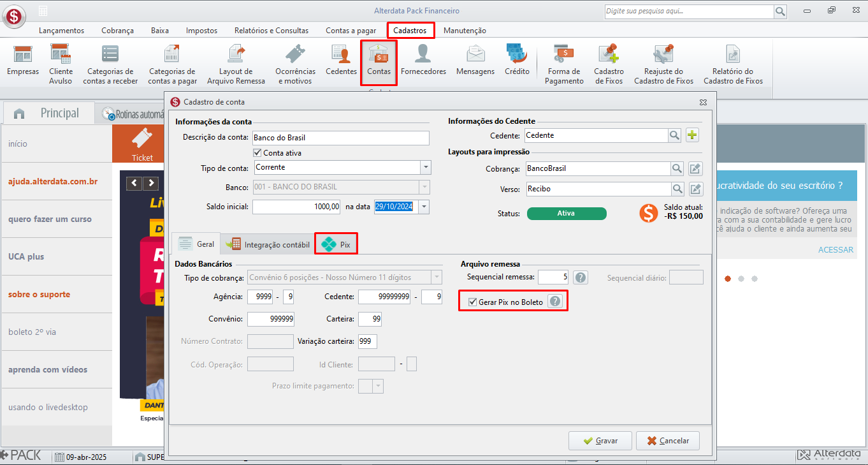Switch to the Geral tab

196,244
